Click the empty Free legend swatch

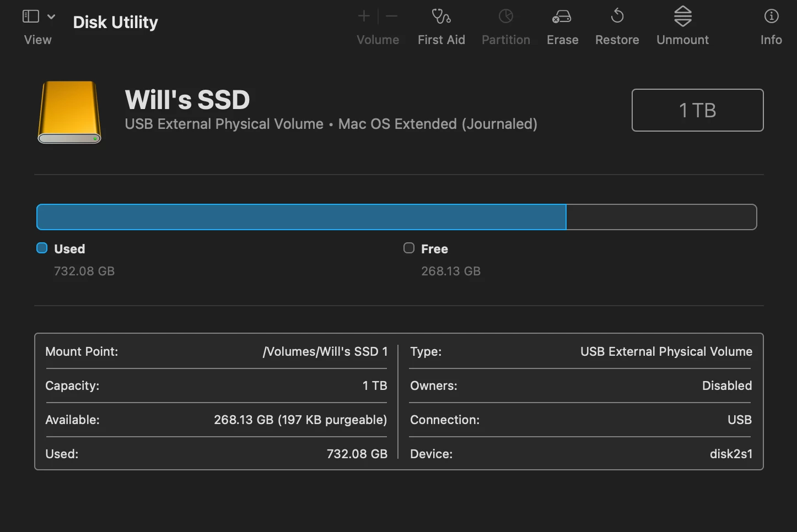409,248
